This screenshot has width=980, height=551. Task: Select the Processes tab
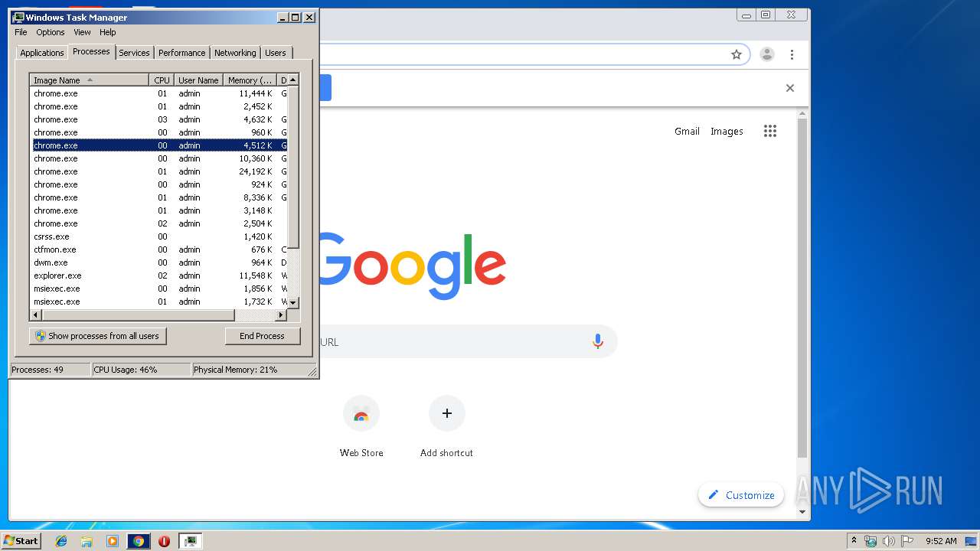pyautogui.click(x=91, y=51)
